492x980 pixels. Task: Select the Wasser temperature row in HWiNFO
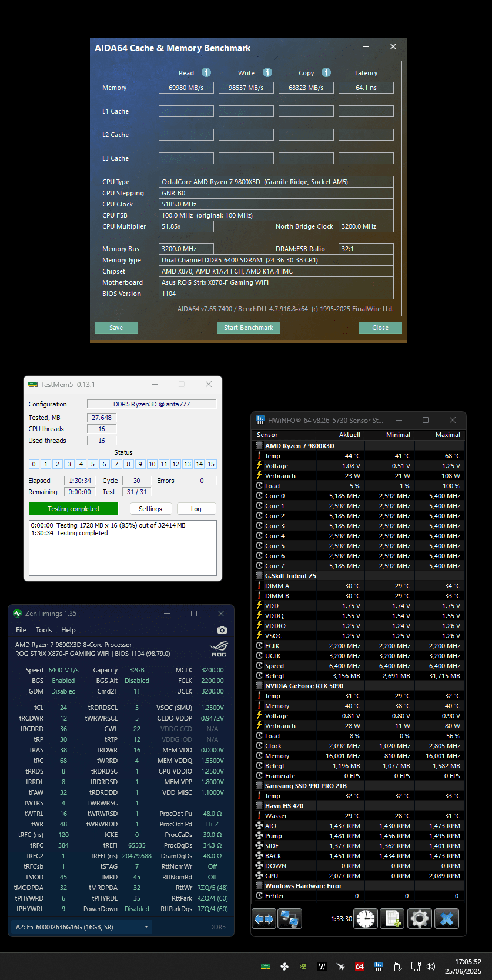[x=358, y=815]
